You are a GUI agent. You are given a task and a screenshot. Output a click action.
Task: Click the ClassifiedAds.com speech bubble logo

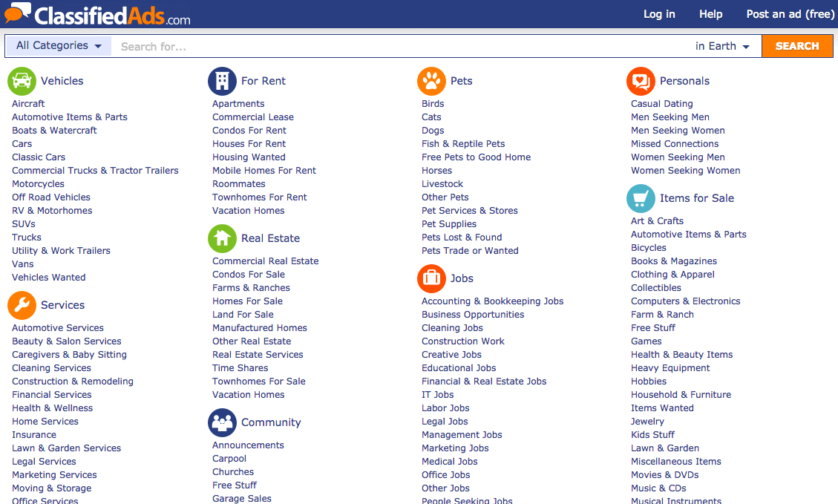[x=17, y=13]
